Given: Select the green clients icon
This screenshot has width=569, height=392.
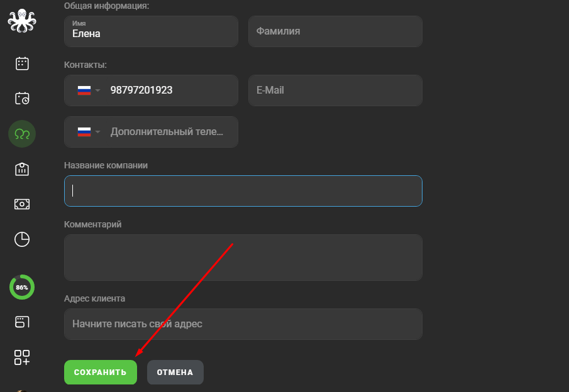Looking at the screenshot, I should point(22,134).
